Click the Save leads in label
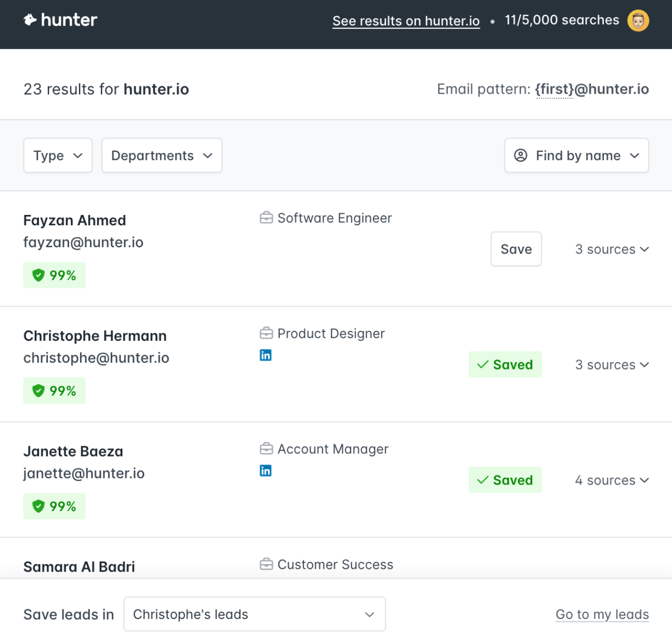Screen dimensions: 672x637 tap(69, 615)
